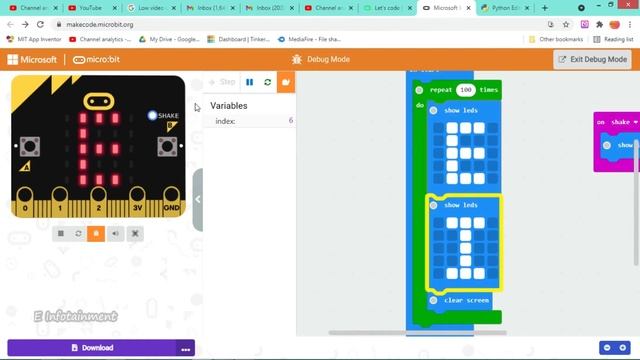Screen dimensions: 640x360
Task: Toggle the orange debug mode button under simulator
Action: [x=96, y=233]
